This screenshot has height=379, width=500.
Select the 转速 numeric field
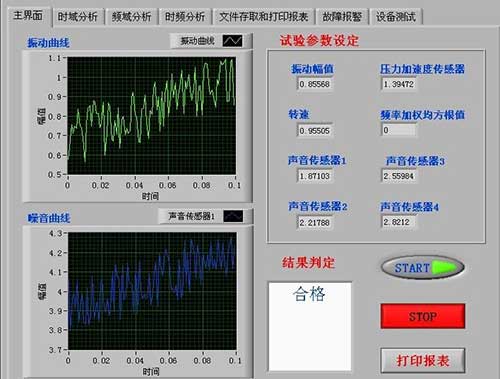[314, 130]
